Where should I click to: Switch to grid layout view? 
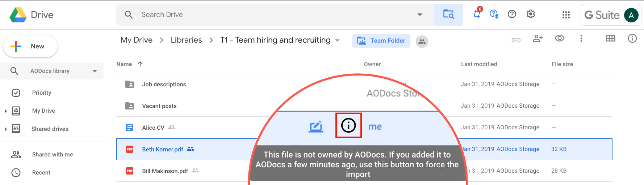coord(611,38)
